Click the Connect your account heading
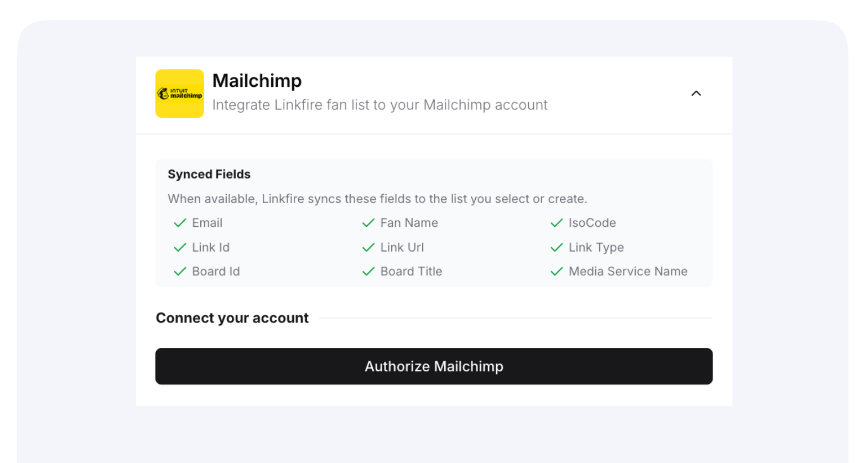The width and height of the screenshot is (868, 463). [x=232, y=318]
